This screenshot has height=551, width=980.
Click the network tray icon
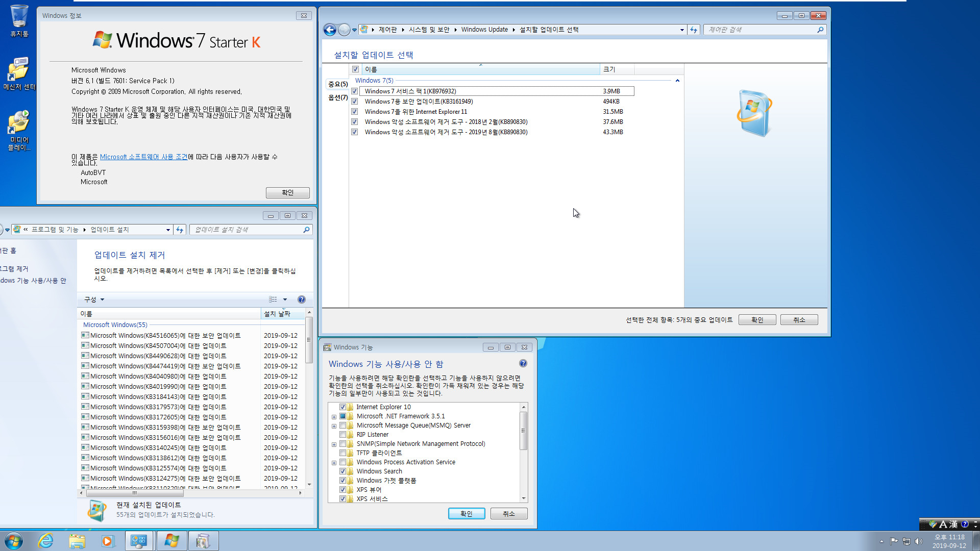click(x=906, y=541)
